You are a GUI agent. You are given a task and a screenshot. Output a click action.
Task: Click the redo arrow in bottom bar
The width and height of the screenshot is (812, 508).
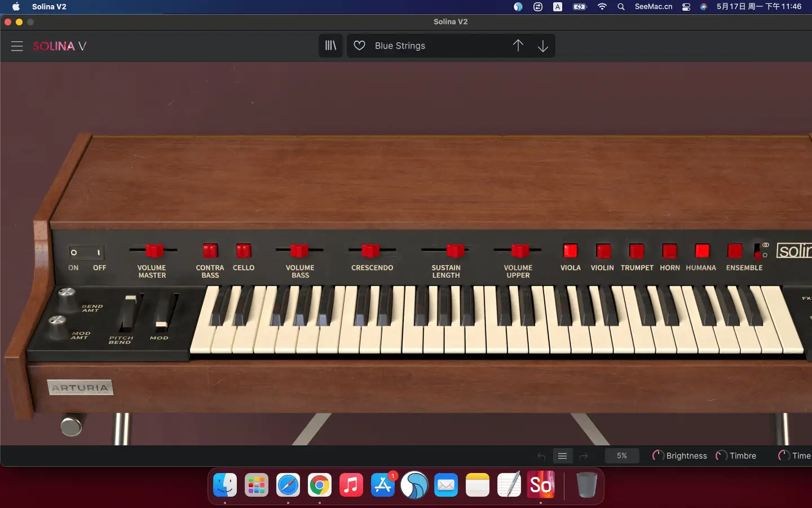point(584,456)
